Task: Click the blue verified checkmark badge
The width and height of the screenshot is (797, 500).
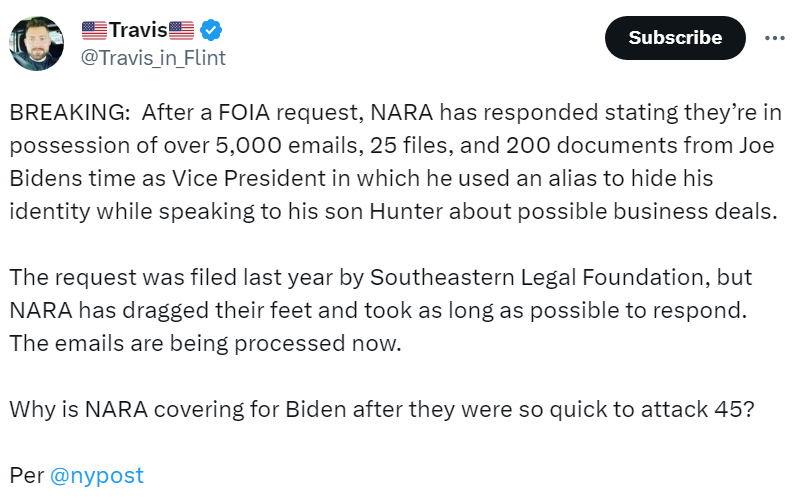Action: click(x=211, y=30)
